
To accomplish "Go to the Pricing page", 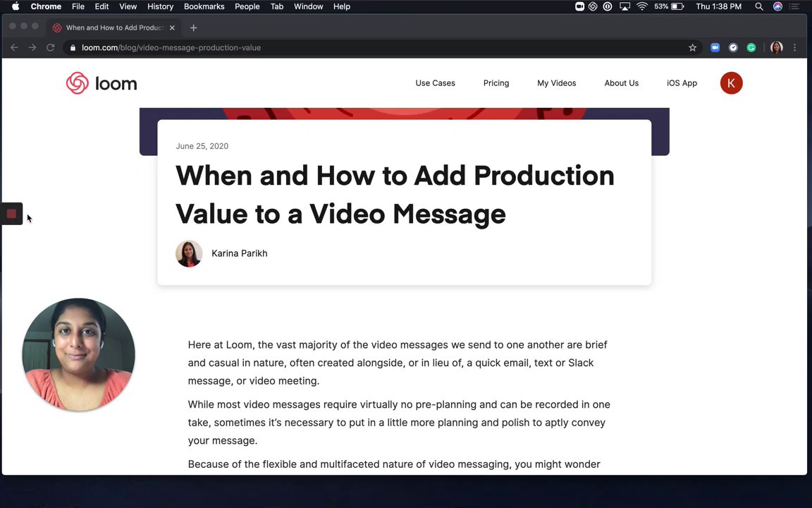I will coord(496,83).
